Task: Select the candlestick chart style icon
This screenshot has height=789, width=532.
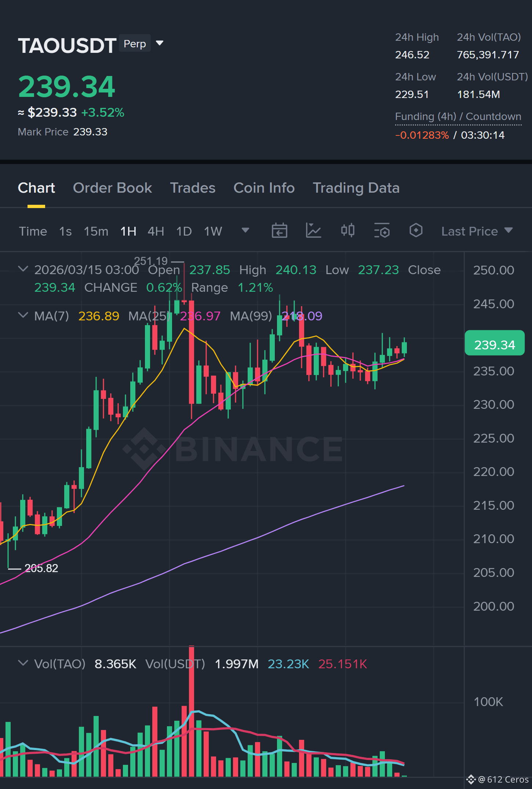Action: click(x=347, y=231)
